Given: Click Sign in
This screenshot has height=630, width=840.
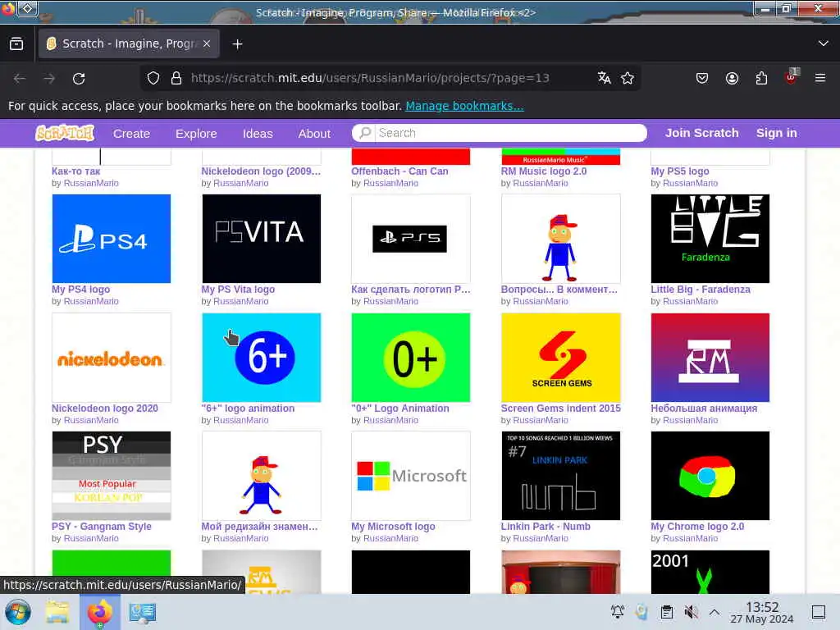Looking at the screenshot, I should point(776,133).
